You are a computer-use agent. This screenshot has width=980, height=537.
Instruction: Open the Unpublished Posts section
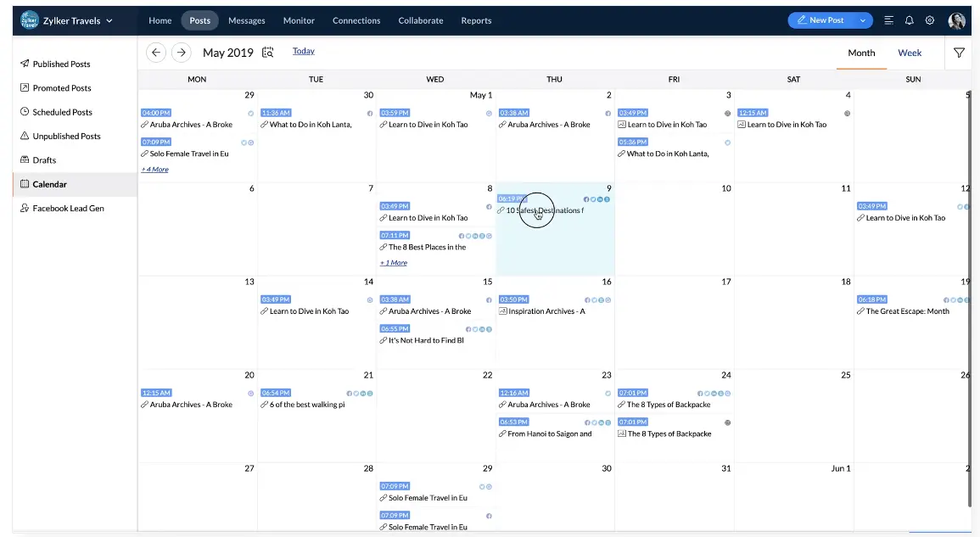[69, 136]
